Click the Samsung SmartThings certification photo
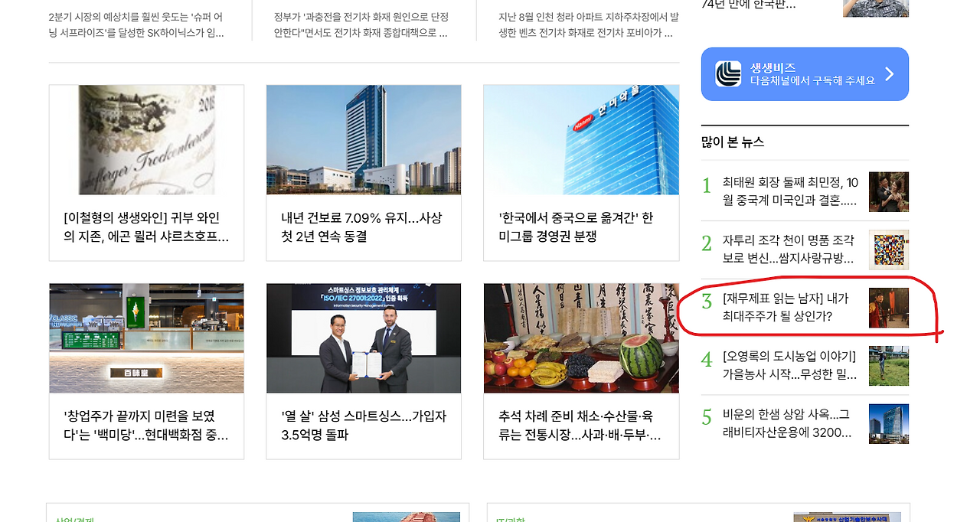Screen dimensions: 980x522 click(x=363, y=338)
